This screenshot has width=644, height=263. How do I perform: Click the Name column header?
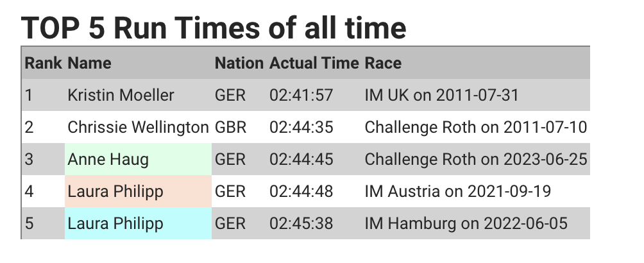coord(138,63)
